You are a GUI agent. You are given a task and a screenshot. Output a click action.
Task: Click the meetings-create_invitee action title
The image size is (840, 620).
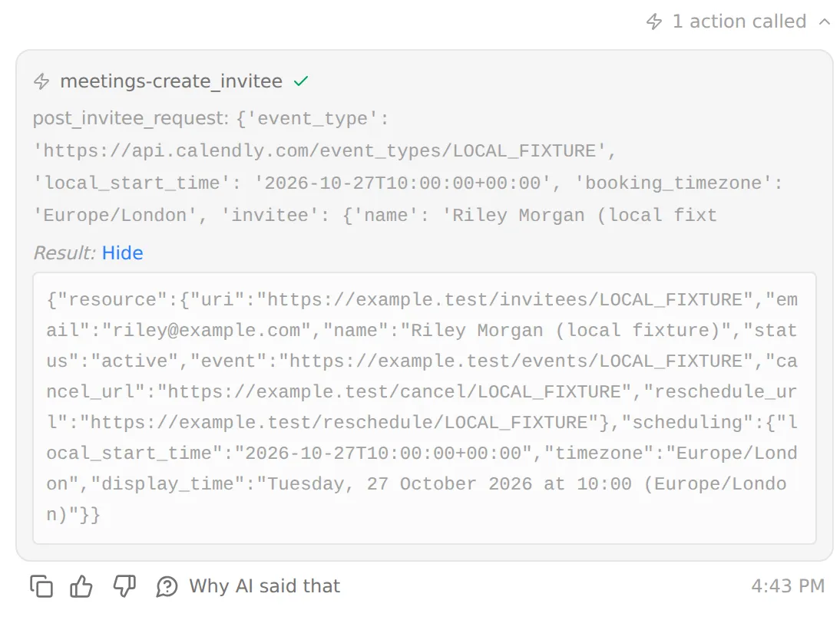click(x=171, y=81)
